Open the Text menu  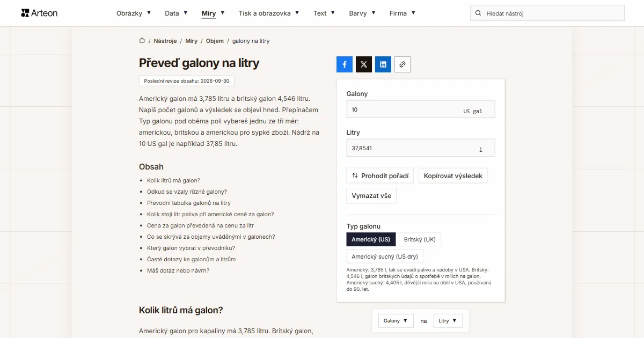click(x=324, y=13)
